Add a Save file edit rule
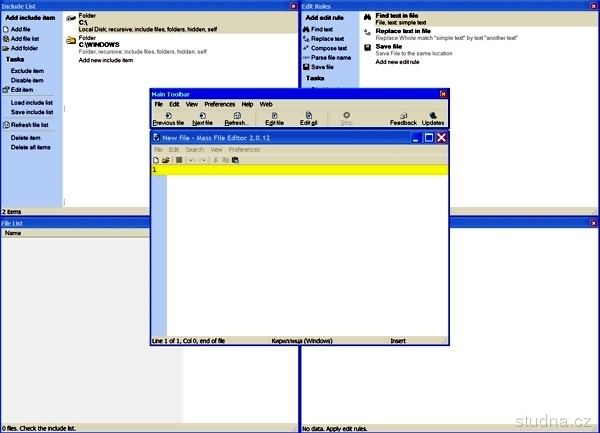600x433 pixels. coord(319,67)
